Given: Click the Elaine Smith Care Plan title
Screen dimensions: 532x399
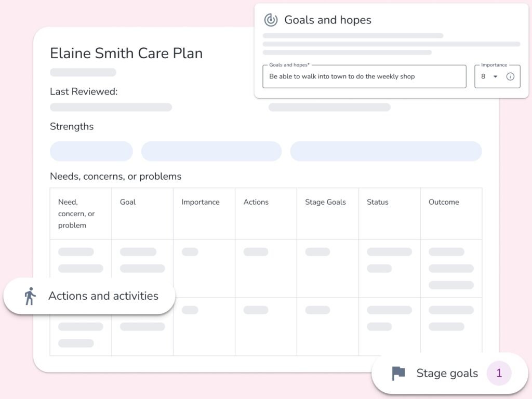Looking at the screenshot, I should [x=126, y=53].
